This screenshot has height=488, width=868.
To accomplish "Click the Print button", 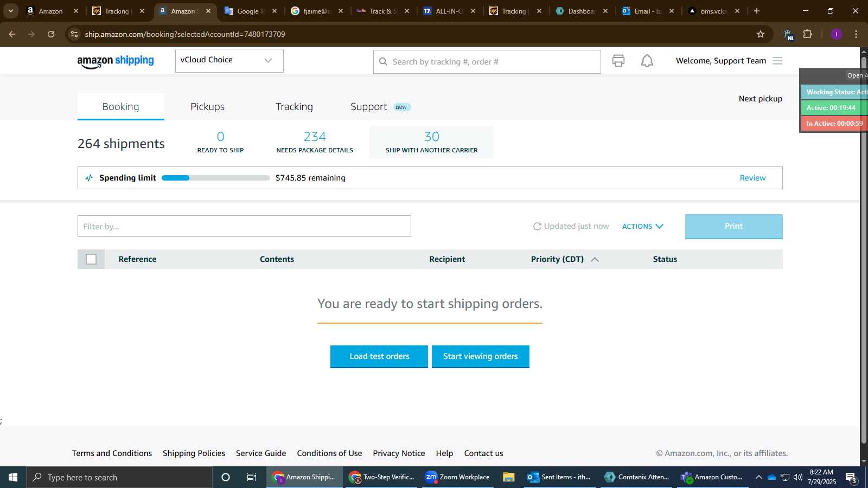I will [x=733, y=226].
